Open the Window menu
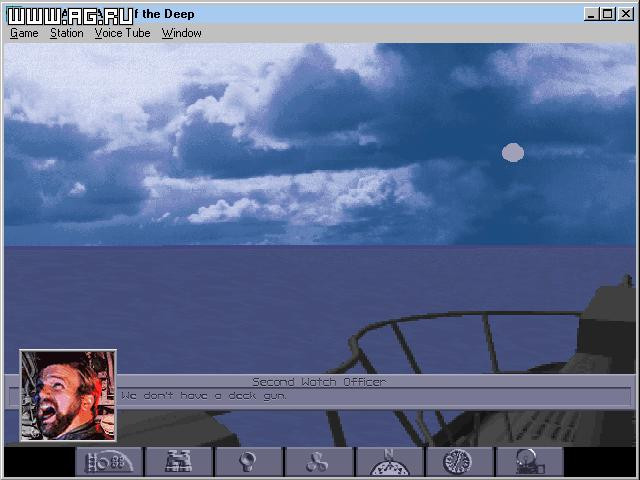 tap(181, 33)
